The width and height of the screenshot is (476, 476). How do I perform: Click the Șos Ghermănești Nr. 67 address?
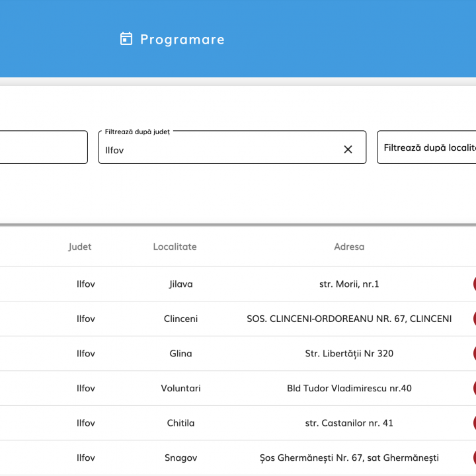pyautogui.click(x=349, y=457)
